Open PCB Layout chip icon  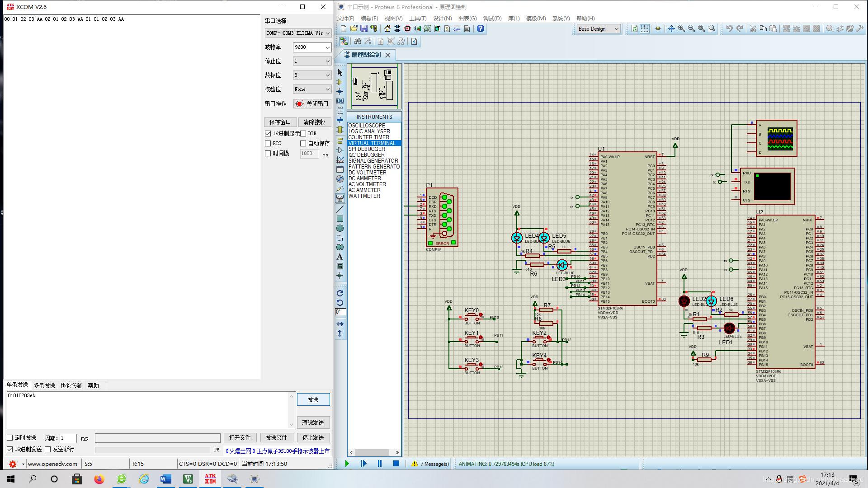coord(407,29)
